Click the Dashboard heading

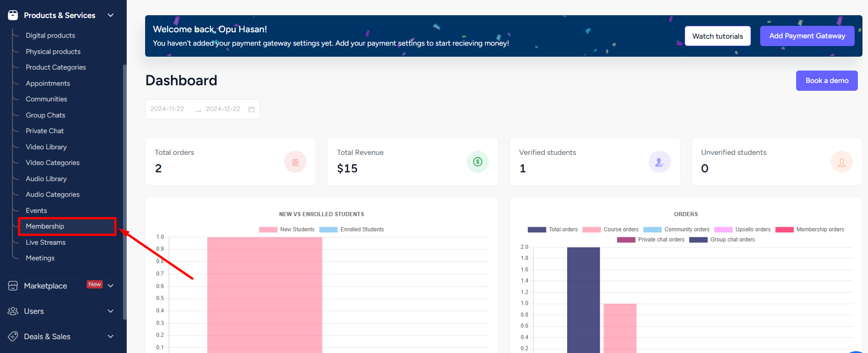click(181, 81)
